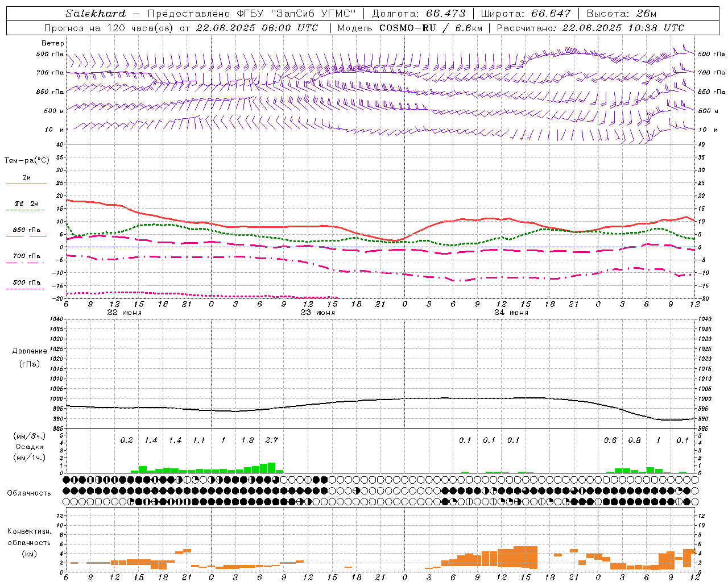Click the 'Облачность' cloudiness label

pyautogui.click(x=29, y=493)
